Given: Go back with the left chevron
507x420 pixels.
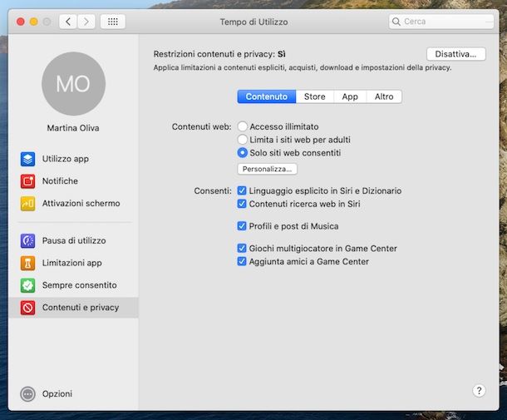Looking at the screenshot, I should tap(68, 22).
